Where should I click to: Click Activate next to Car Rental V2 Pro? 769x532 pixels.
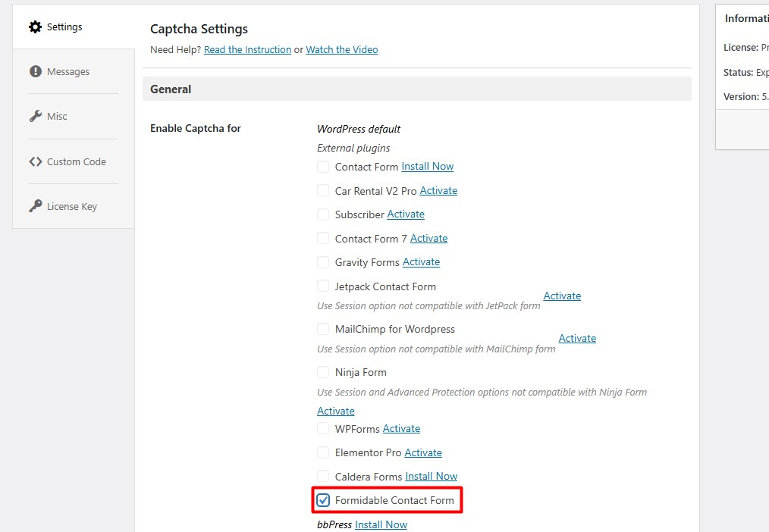pyautogui.click(x=438, y=190)
